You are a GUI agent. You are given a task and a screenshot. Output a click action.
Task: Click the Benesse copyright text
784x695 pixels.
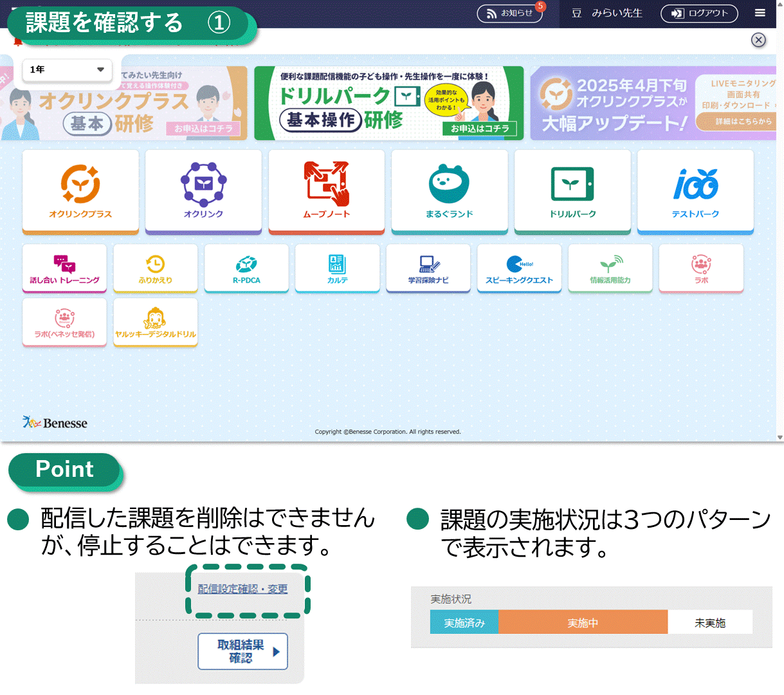(388, 432)
